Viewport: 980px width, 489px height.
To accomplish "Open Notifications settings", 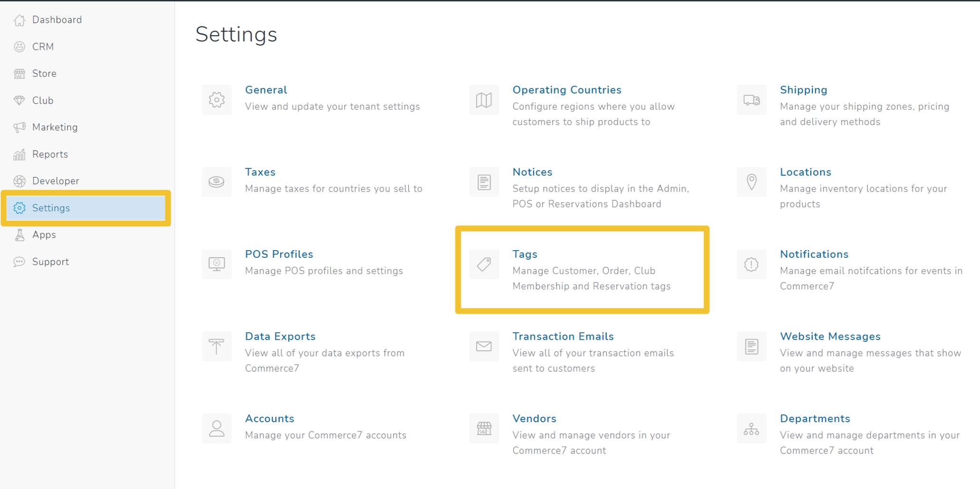I will [814, 254].
